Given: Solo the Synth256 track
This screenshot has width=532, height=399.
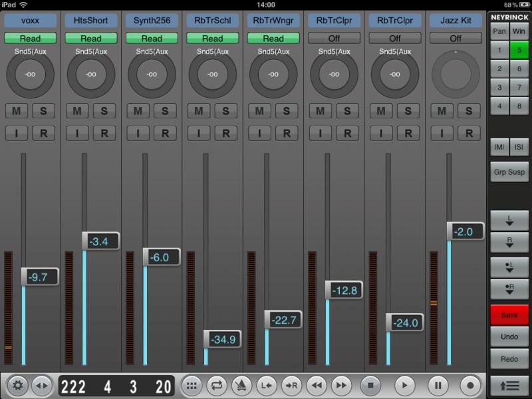Looking at the screenshot, I should 165,111.
